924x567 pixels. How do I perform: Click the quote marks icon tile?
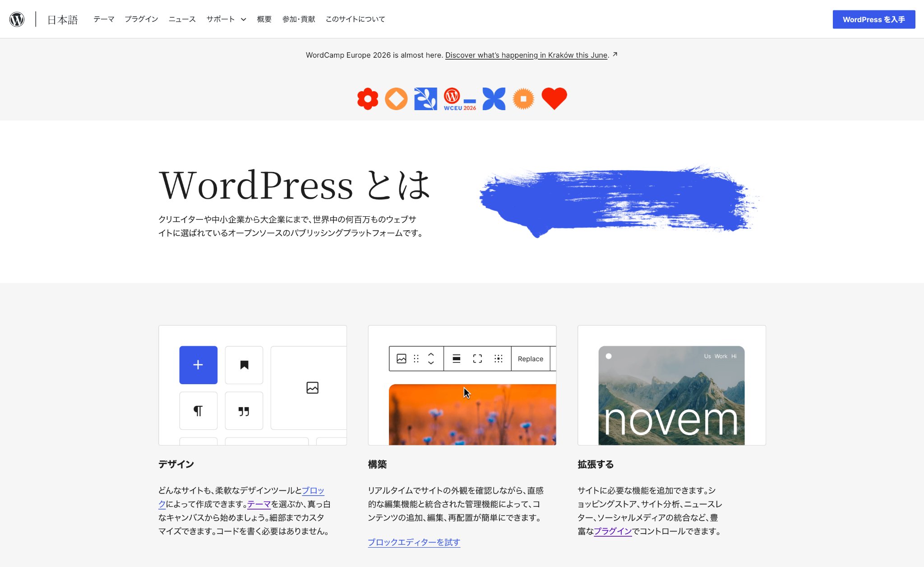point(244,411)
